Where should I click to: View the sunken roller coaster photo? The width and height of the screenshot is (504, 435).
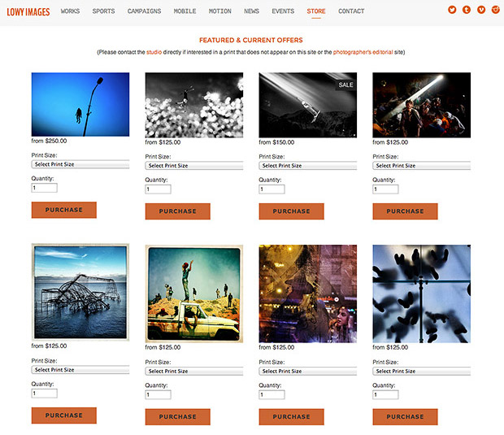coord(80,291)
